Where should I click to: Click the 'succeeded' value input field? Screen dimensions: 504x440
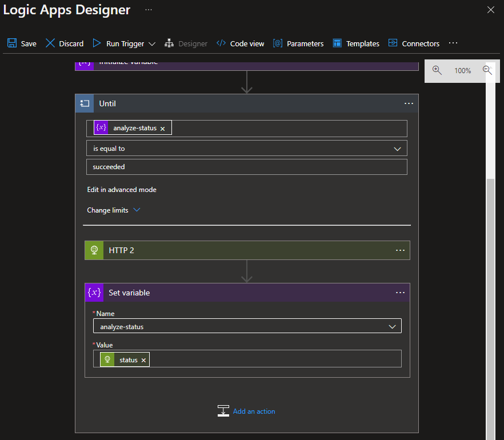pyautogui.click(x=246, y=167)
